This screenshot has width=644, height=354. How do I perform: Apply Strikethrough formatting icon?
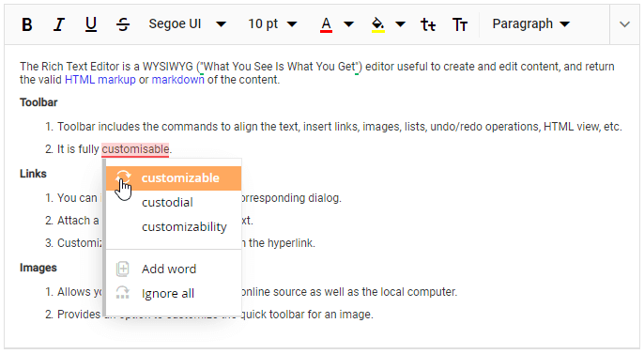click(x=123, y=24)
